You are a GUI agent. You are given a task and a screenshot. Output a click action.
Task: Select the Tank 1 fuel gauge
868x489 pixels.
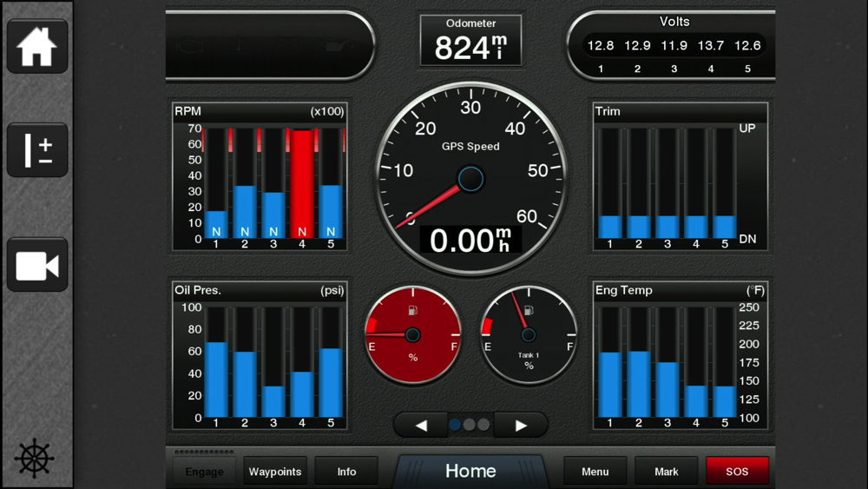[x=529, y=334]
